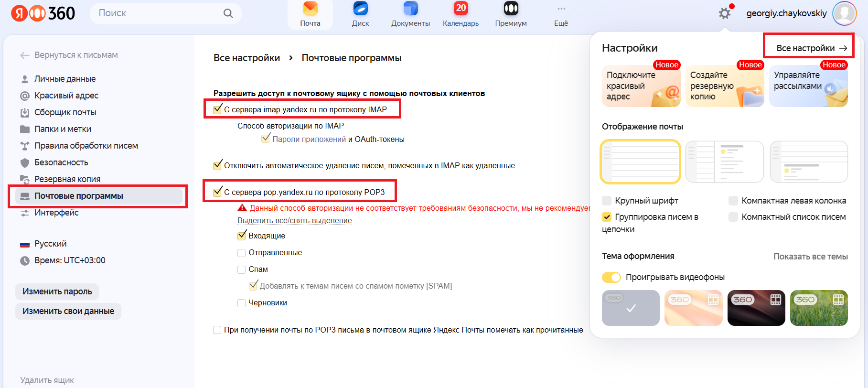This screenshot has height=388, width=868.
Task: Open Безопасность settings section
Action: point(61,162)
